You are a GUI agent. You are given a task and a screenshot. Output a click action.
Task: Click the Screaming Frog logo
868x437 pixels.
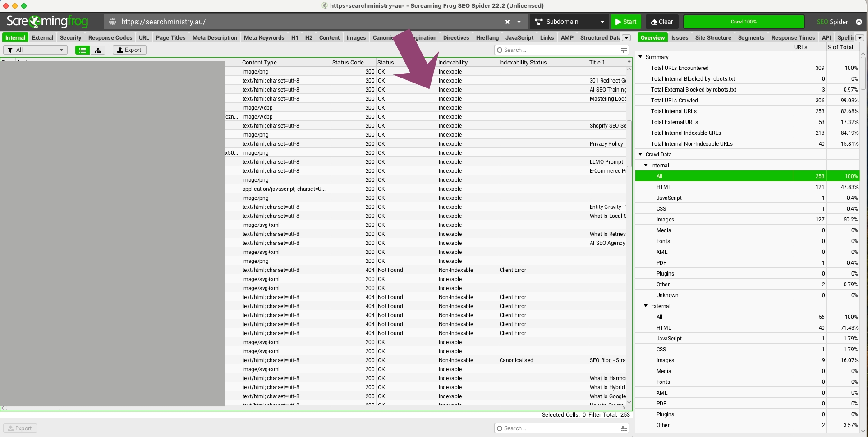(x=47, y=21)
